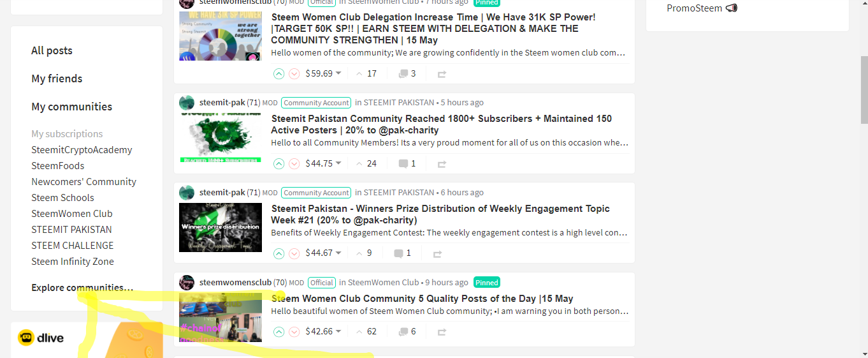Open 5 Quality Posts of the Day title
This screenshot has height=358, width=868.
tap(422, 299)
